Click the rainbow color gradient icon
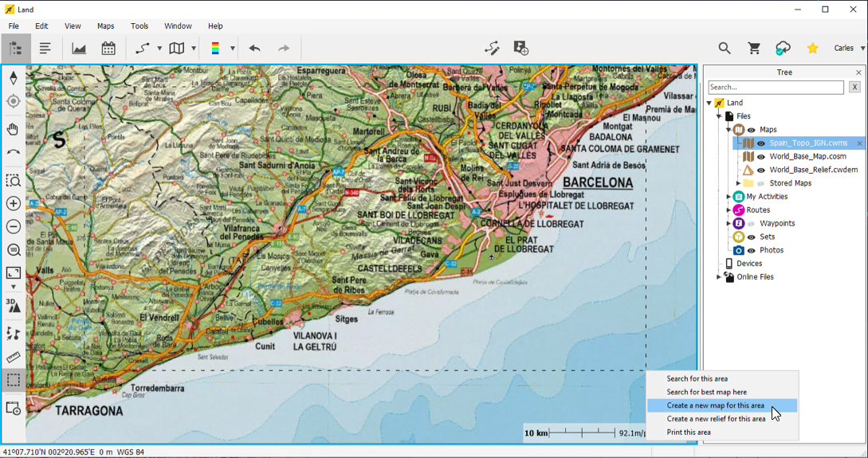This screenshot has height=458, width=868. (215, 49)
